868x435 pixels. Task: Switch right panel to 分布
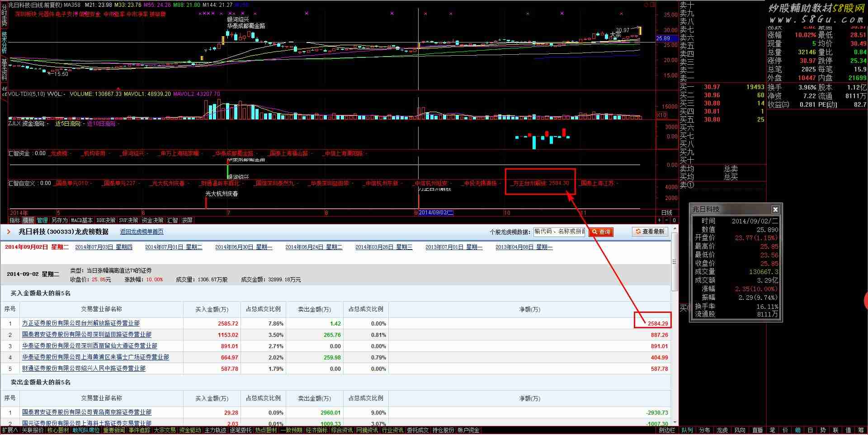(705, 430)
